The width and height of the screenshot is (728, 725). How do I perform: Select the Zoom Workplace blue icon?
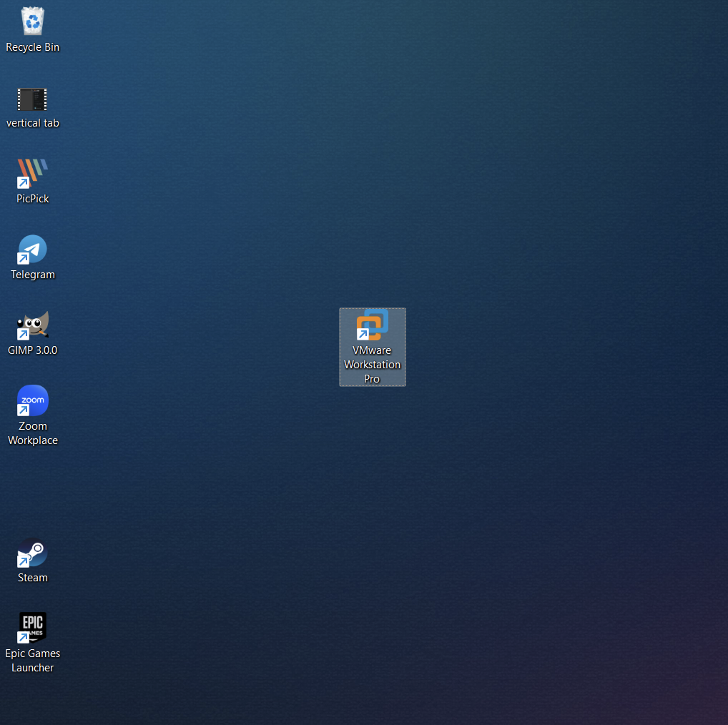pos(33,400)
